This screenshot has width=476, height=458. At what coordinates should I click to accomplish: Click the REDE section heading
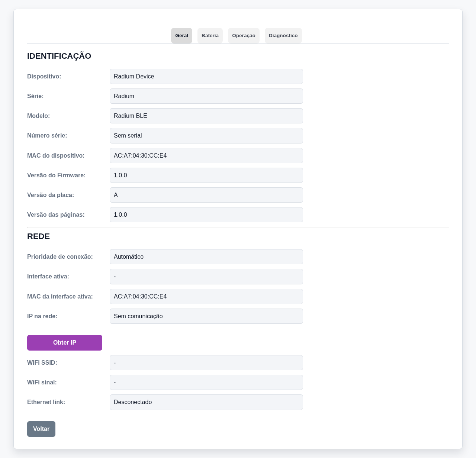(x=39, y=236)
